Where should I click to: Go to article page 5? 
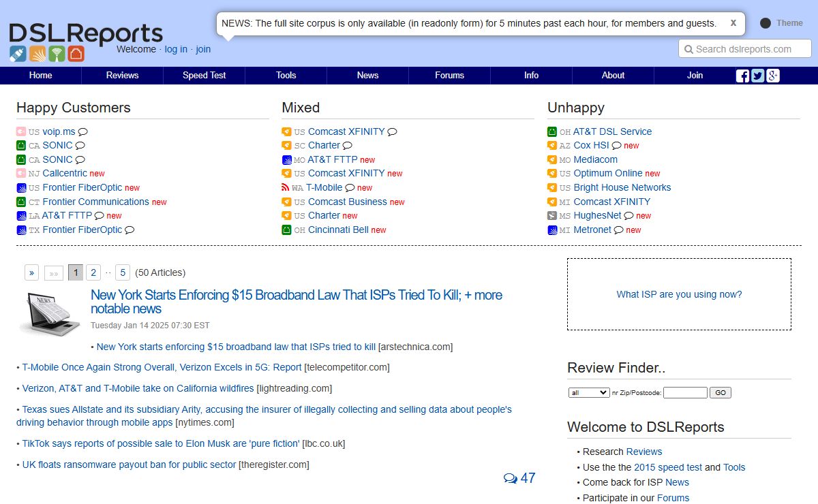(x=123, y=272)
